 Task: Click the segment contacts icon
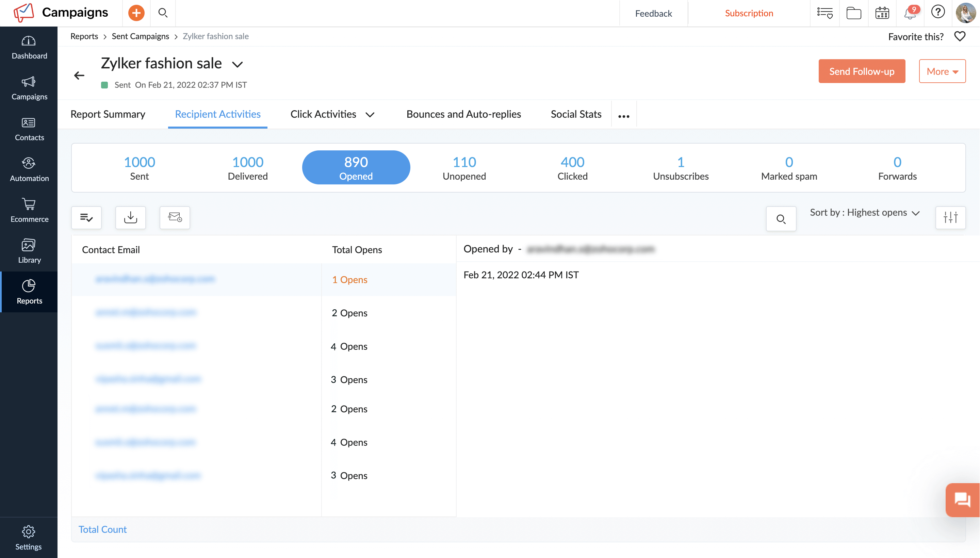click(86, 217)
